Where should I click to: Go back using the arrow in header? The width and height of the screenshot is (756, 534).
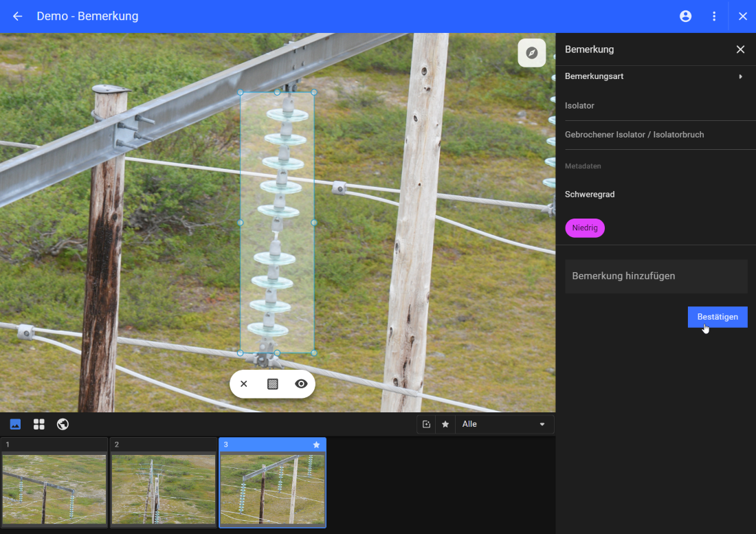click(18, 16)
